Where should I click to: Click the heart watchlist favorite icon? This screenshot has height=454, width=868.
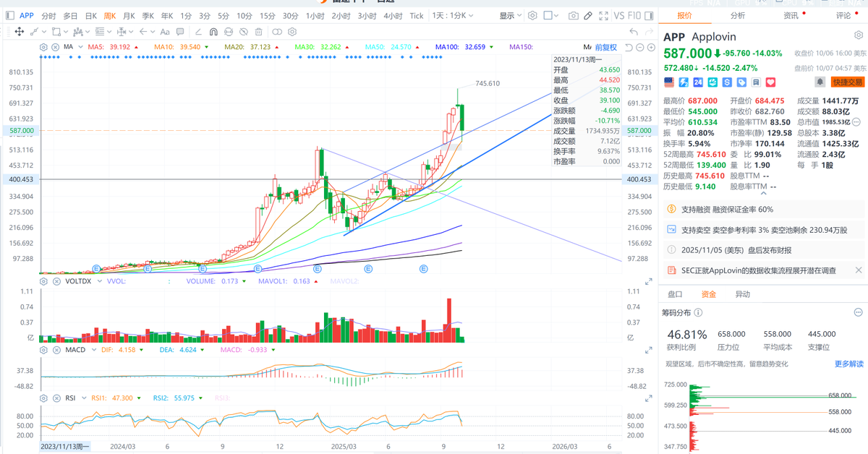pyautogui.click(x=770, y=82)
